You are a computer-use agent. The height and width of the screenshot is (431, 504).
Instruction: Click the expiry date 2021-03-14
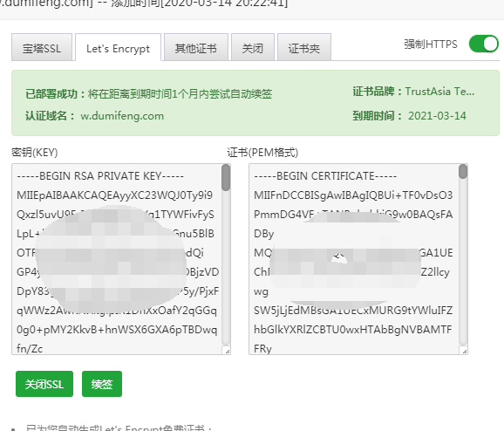click(437, 116)
